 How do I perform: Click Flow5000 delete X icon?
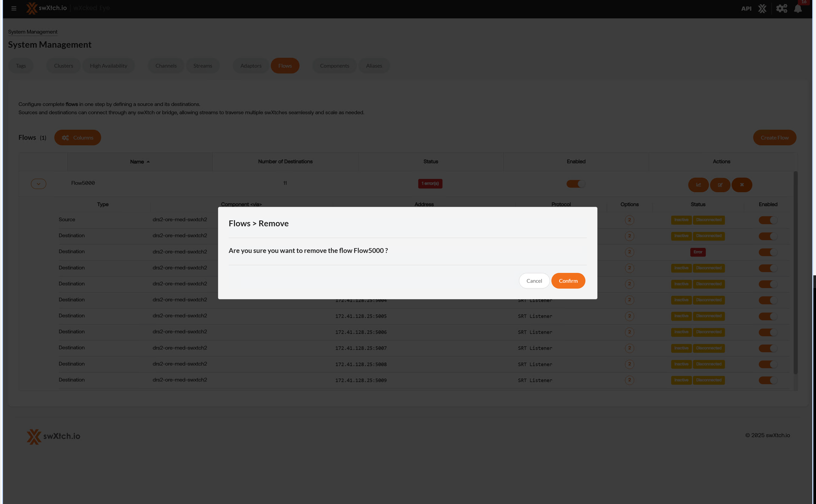click(742, 185)
